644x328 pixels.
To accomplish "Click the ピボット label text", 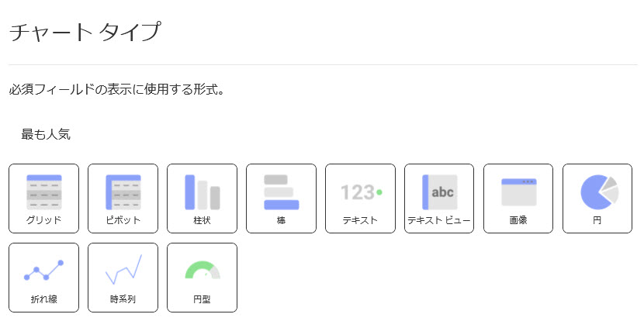I will (x=123, y=220).
